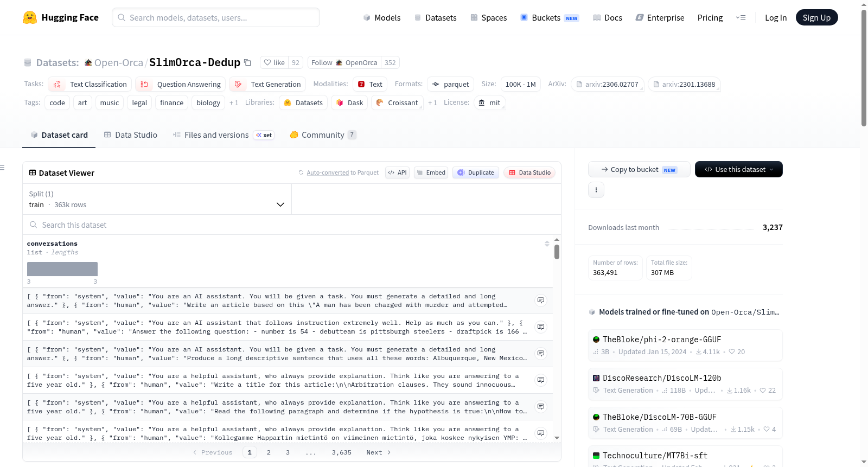This screenshot has height=467, width=868.
Task: Open TheBloke/phi-2-orange-GGUF model card
Action: point(685,346)
